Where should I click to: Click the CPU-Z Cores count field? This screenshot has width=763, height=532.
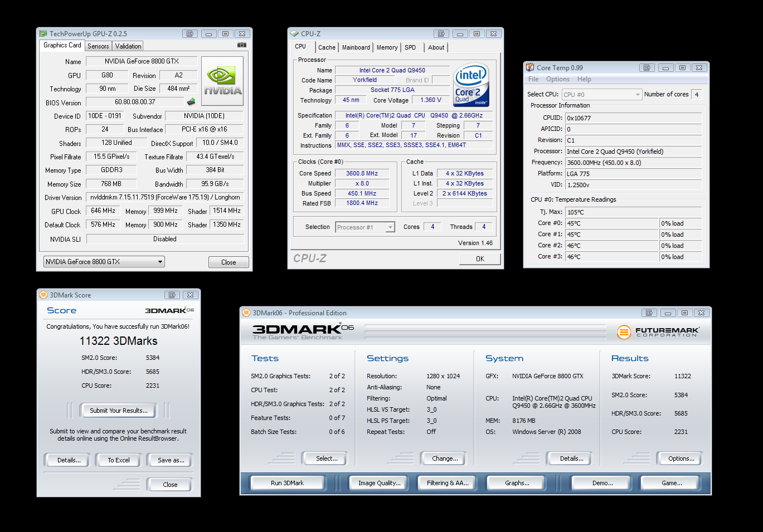tap(432, 227)
